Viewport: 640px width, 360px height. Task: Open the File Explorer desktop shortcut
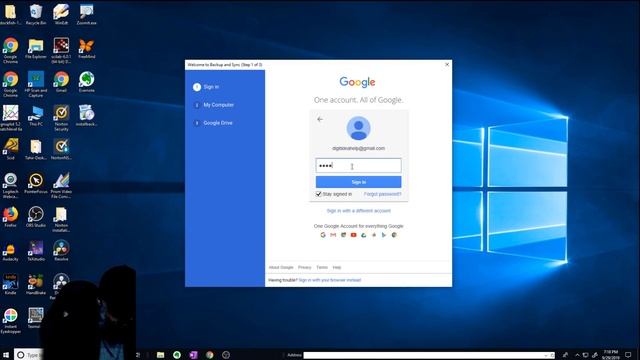click(36, 49)
